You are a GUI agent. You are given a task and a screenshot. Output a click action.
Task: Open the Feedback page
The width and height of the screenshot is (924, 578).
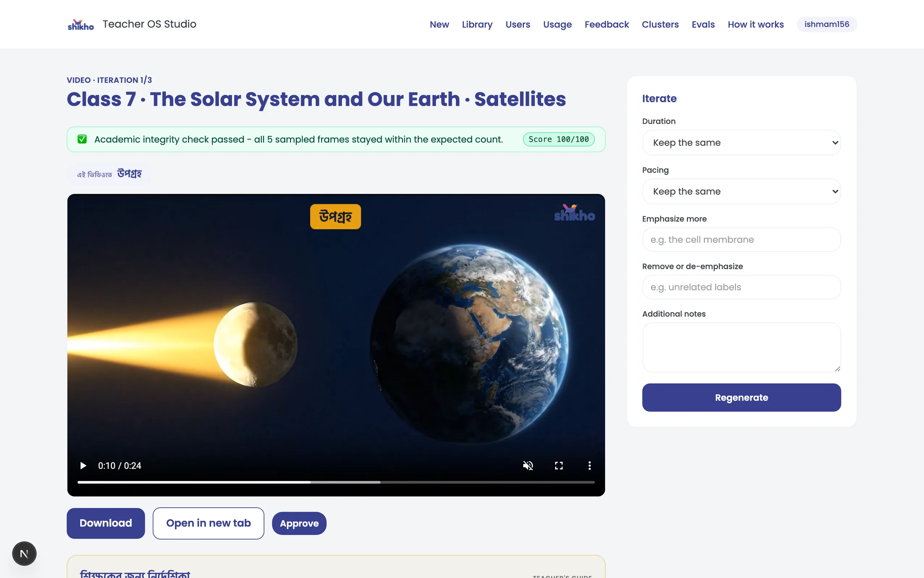point(607,25)
